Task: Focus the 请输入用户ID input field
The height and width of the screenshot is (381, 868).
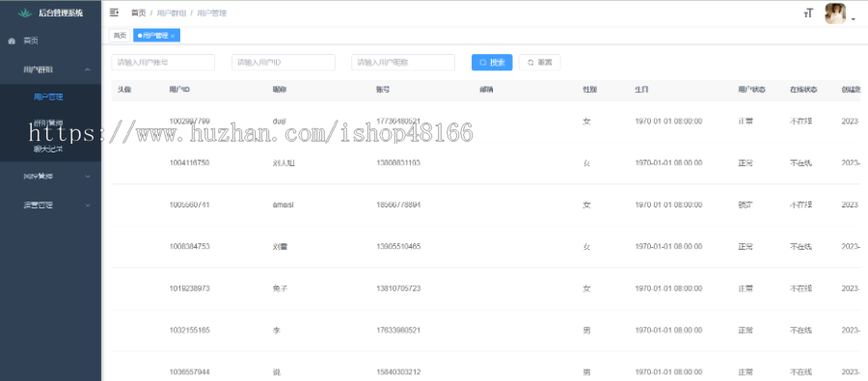Action: point(284,63)
